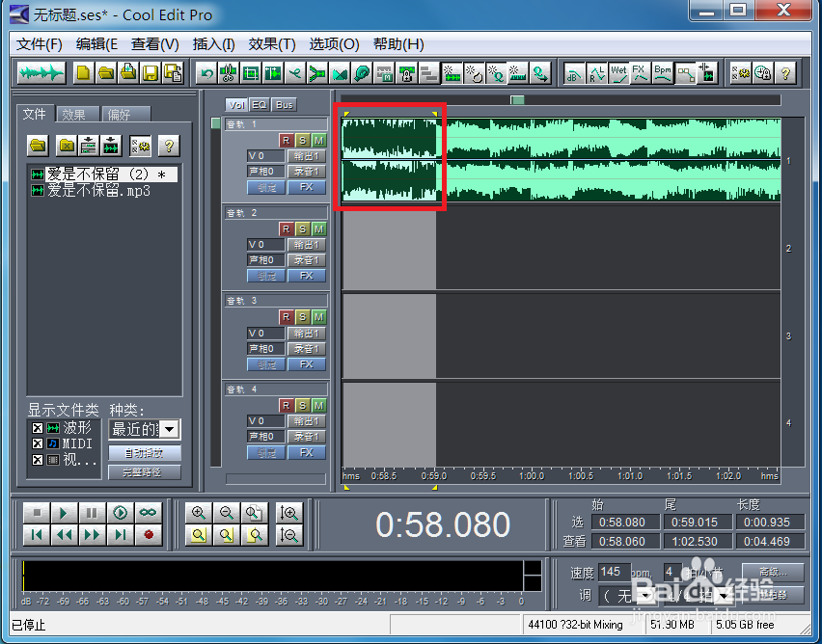Image resolution: width=822 pixels, height=644 pixels.
Task: Open the 文件(F) menu
Action: tap(40, 44)
